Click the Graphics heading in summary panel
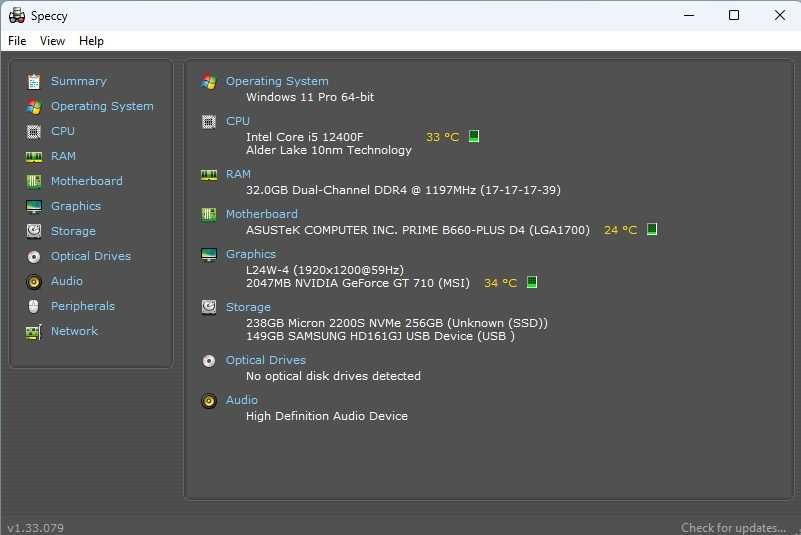This screenshot has height=535, width=801. click(251, 254)
